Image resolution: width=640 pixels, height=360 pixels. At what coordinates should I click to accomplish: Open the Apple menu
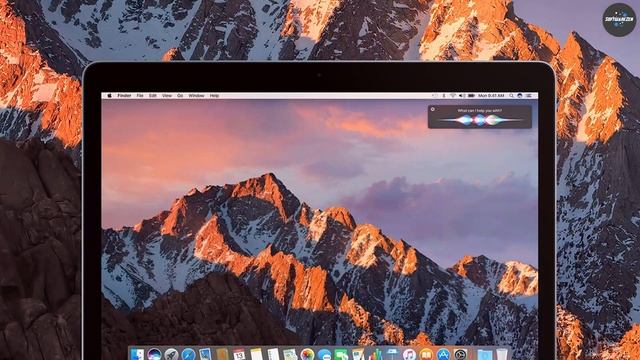click(109, 96)
